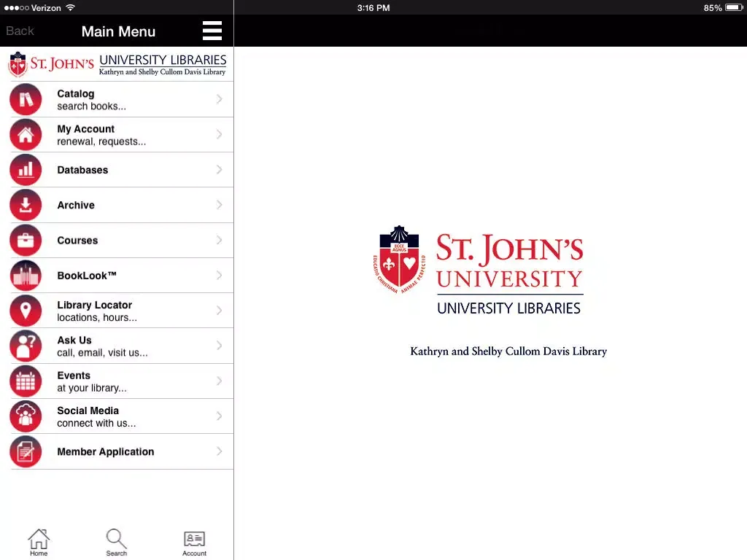Screen dimensions: 747x560
Task: Select the Catalog menu label
Action: tap(76, 94)
